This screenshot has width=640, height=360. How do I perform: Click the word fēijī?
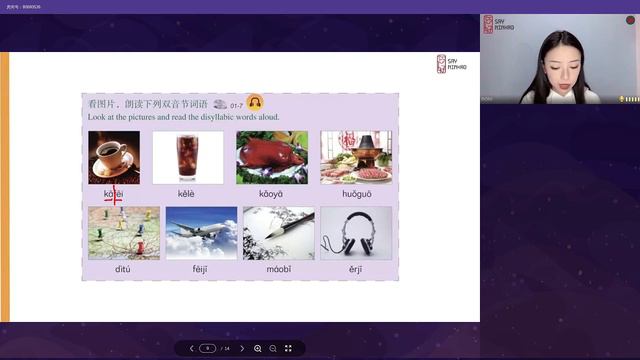(200, 269)
